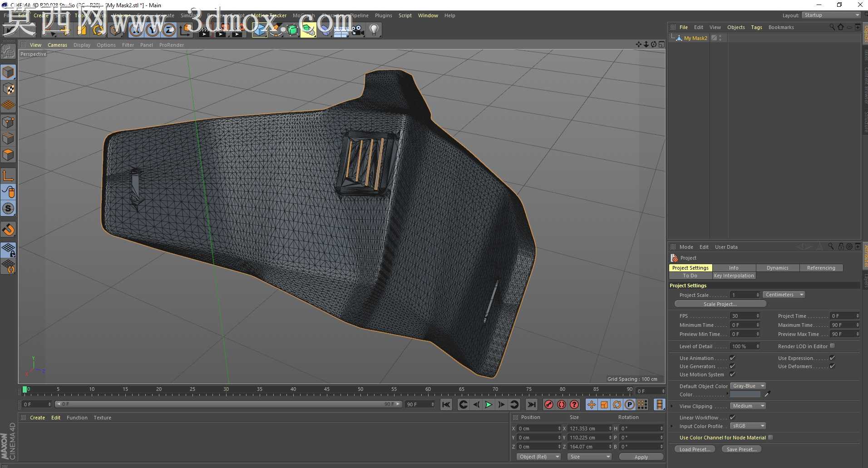Toggle the Y-axis lock icon
Viewport: 868px width, 468px height.
tap(152, 30)
